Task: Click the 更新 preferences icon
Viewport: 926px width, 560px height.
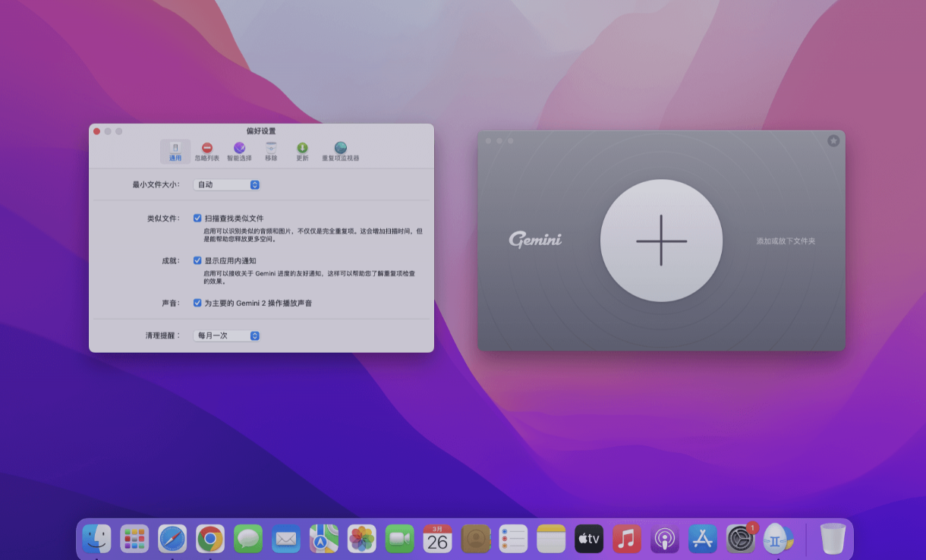Action: pos(303,149)
